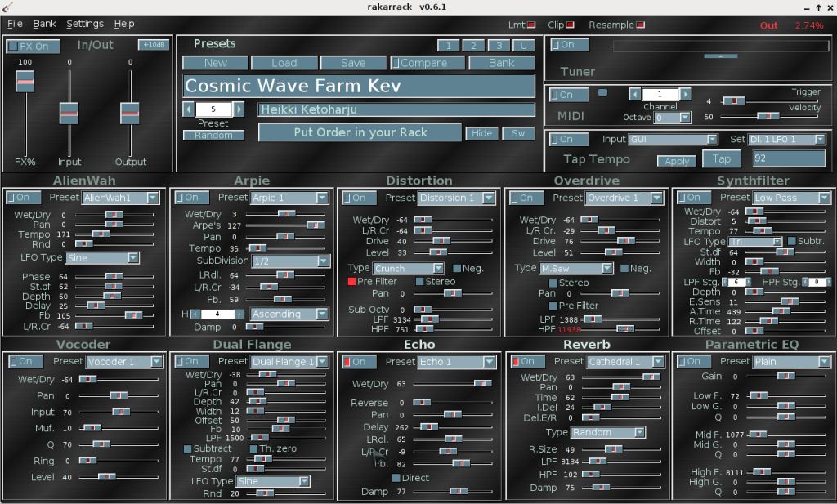The image size is (837, 504).
Task: Decrease MIDI channel with the left arrow
Action: click(x=634, y=94)
